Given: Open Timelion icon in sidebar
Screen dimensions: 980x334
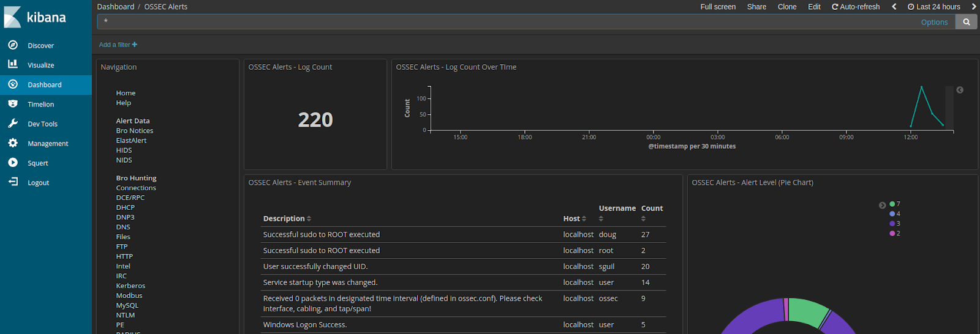Looking at the screenshot, I should point(13,103).
